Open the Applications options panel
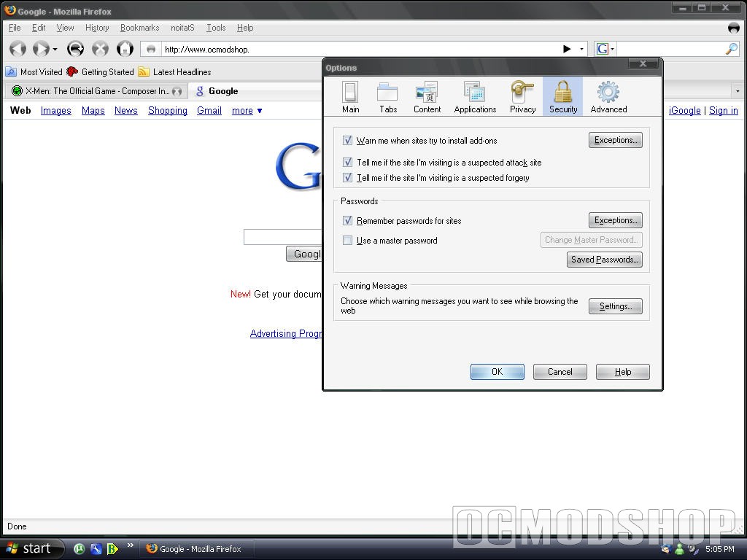This screenshot has height=560, width=747. point(475,97)
